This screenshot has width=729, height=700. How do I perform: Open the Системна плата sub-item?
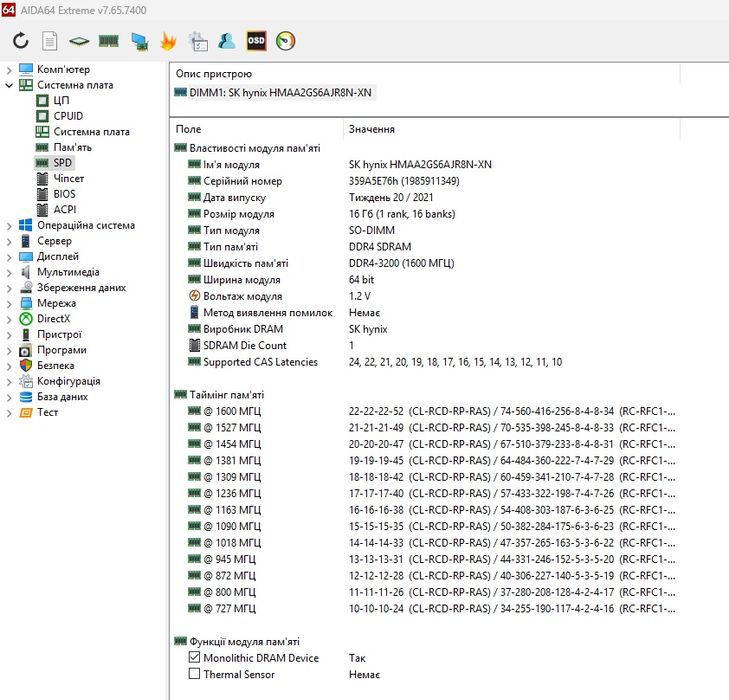(x=91, y=132)
